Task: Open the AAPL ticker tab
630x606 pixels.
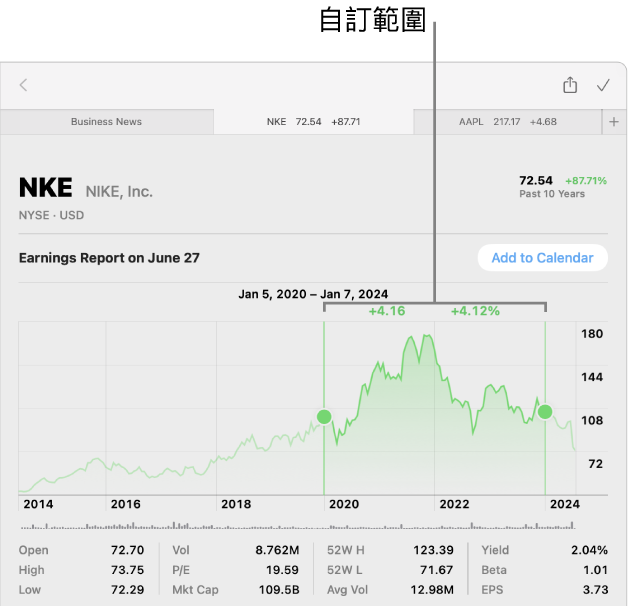Action: coord(508,122)
